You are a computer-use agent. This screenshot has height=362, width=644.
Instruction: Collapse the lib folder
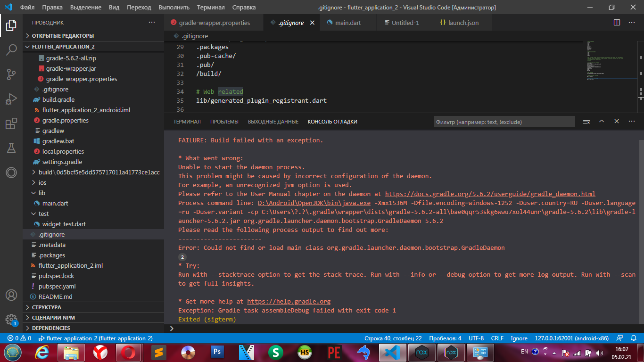tap(93, 193)
